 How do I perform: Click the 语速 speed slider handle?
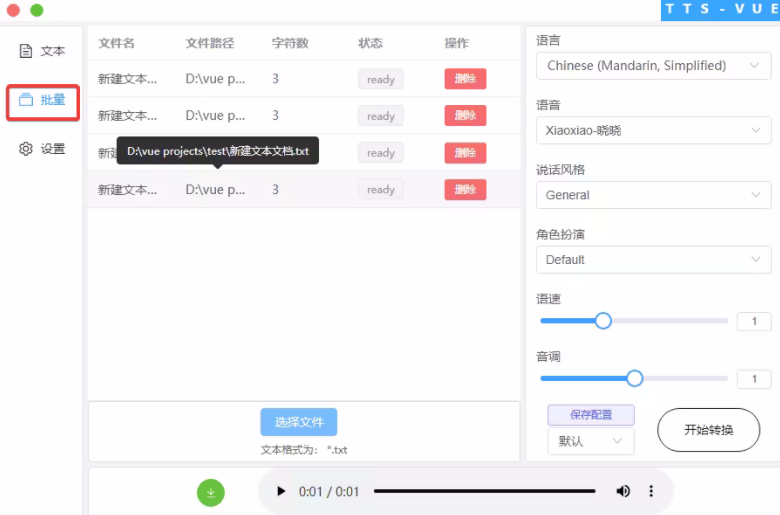tap(603, 321)
